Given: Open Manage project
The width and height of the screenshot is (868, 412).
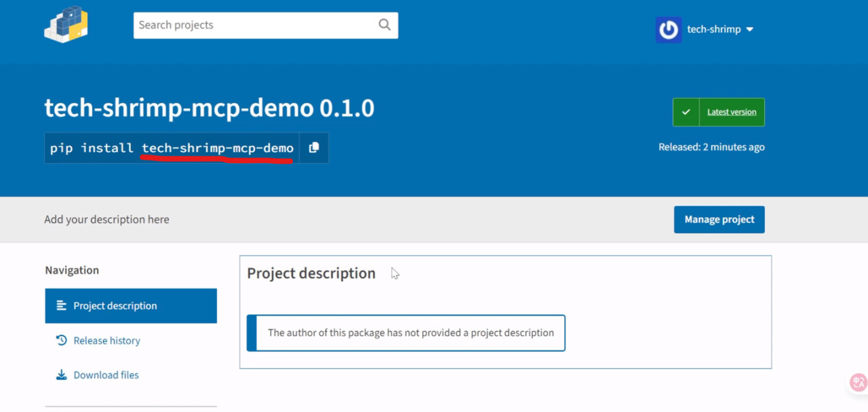Looking at the screenshot, I should (719, 219).
